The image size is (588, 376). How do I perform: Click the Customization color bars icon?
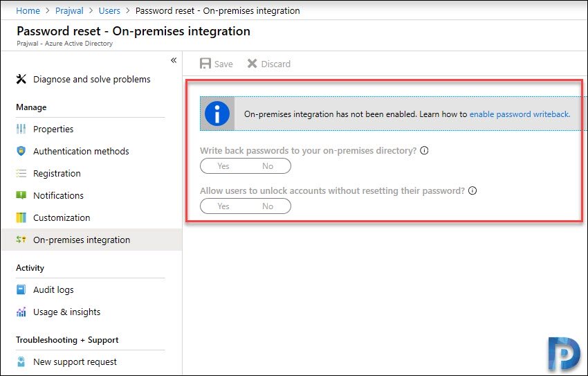point(21,217)
